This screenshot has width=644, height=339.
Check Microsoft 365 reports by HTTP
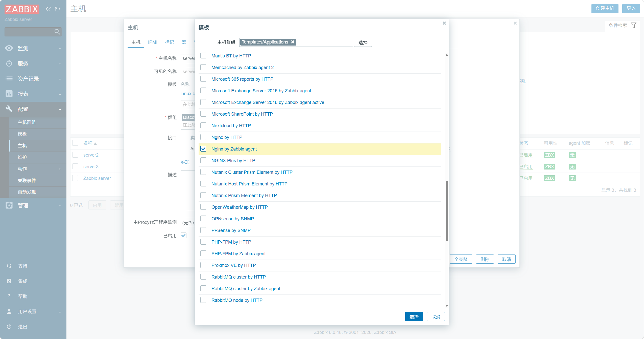[x=203, y=79]
